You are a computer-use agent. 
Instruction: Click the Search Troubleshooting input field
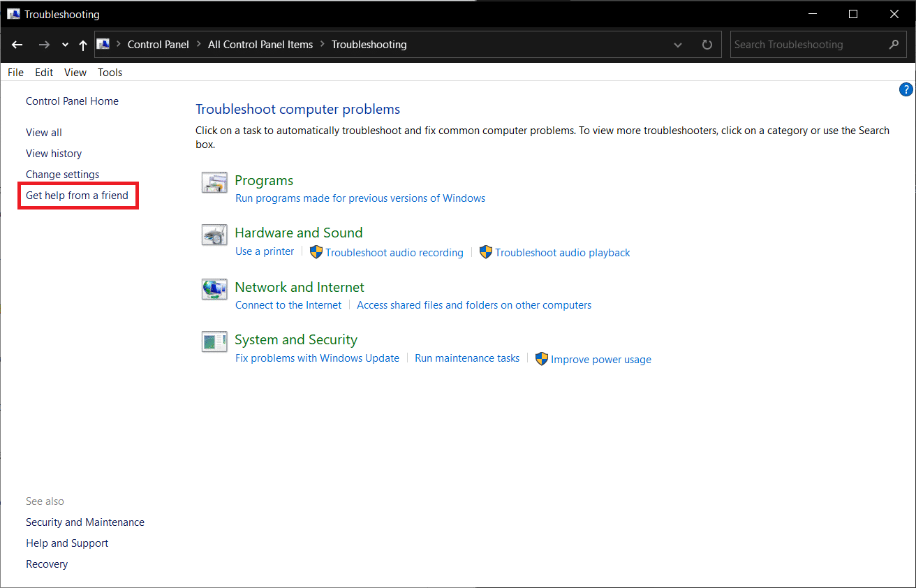coord(806,45)
